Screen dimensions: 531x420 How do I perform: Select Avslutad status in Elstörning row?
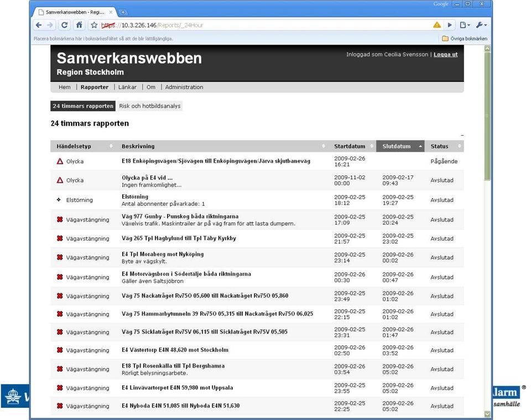click(442, 200)
